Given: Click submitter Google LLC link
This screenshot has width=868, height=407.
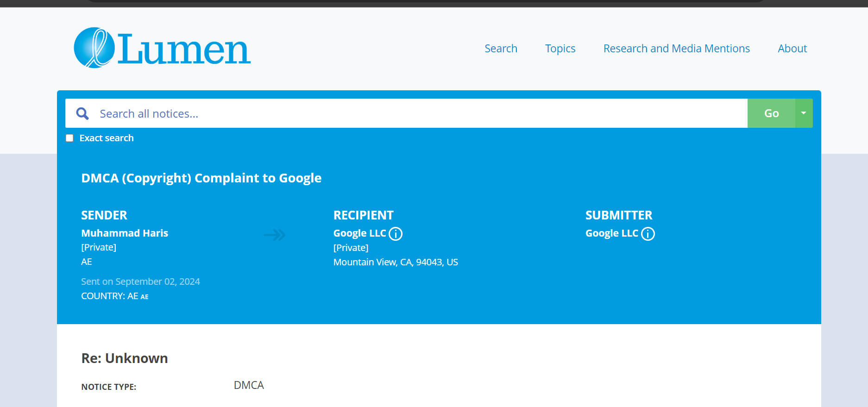Looking at the screenshot, I should point(612,233).
